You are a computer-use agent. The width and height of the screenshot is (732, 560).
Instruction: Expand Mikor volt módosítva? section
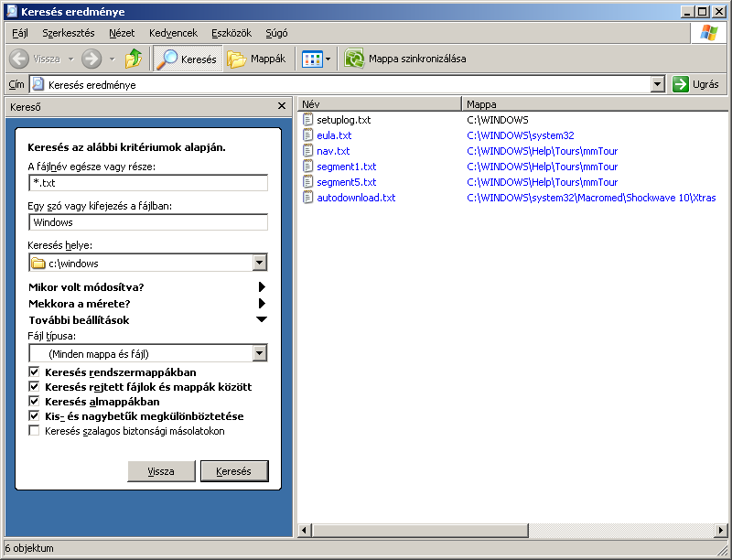click(262, 287)
